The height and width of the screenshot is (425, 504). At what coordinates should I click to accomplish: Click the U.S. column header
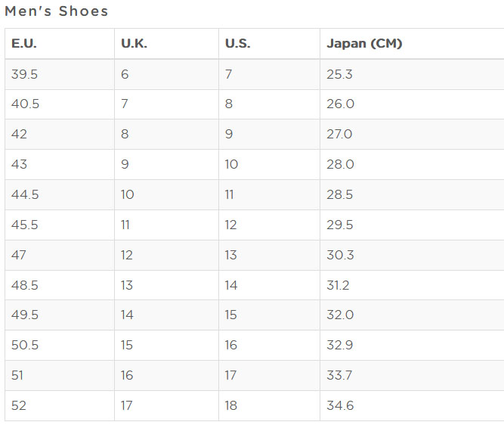tap(237, 44)
